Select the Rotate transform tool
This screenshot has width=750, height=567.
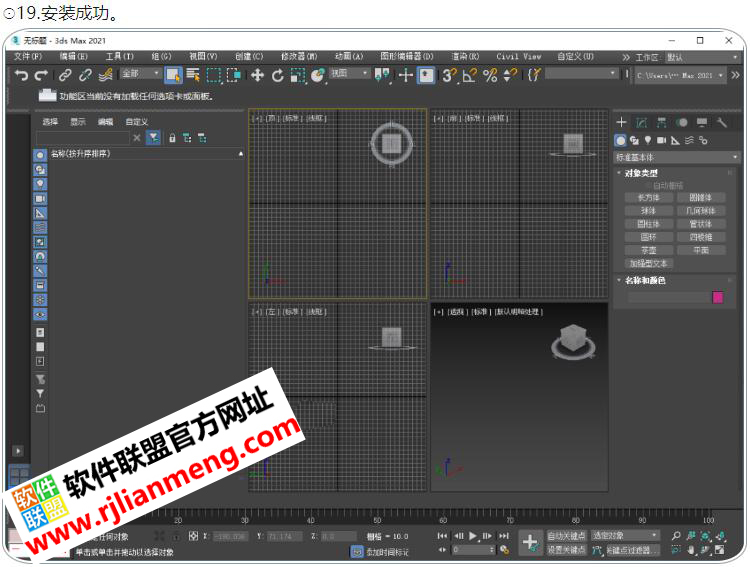click(x=277, y=75)
